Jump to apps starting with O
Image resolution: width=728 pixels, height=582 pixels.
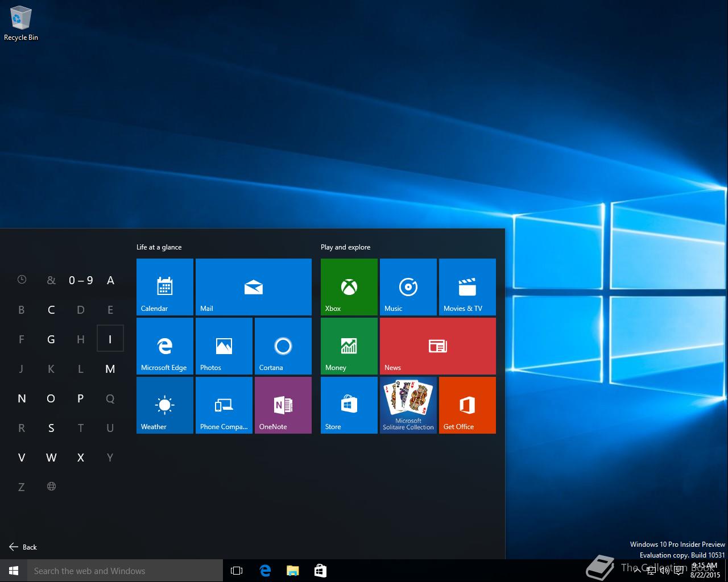point(51,398)
